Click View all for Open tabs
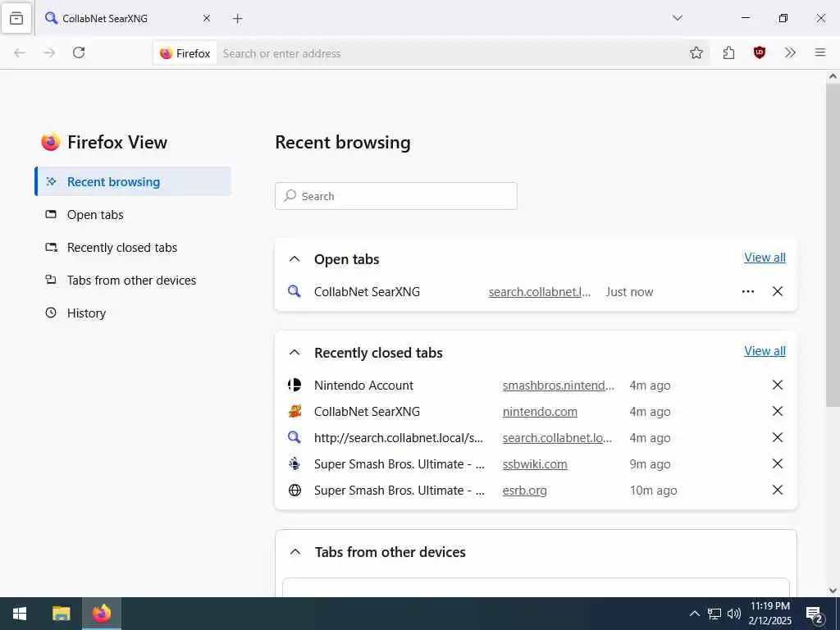Screen dimensions: 840x630 (x=765, y=258)
